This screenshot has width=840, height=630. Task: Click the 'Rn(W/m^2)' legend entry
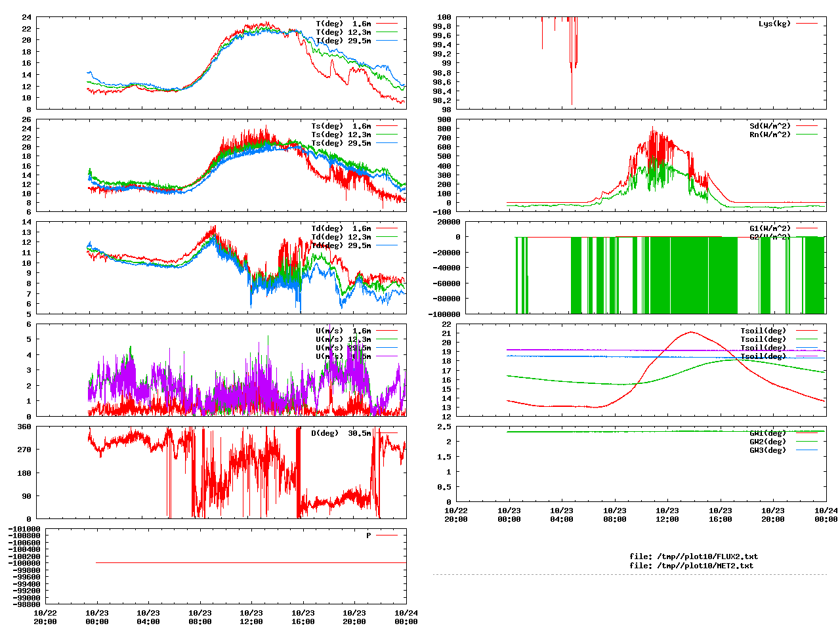770,135
